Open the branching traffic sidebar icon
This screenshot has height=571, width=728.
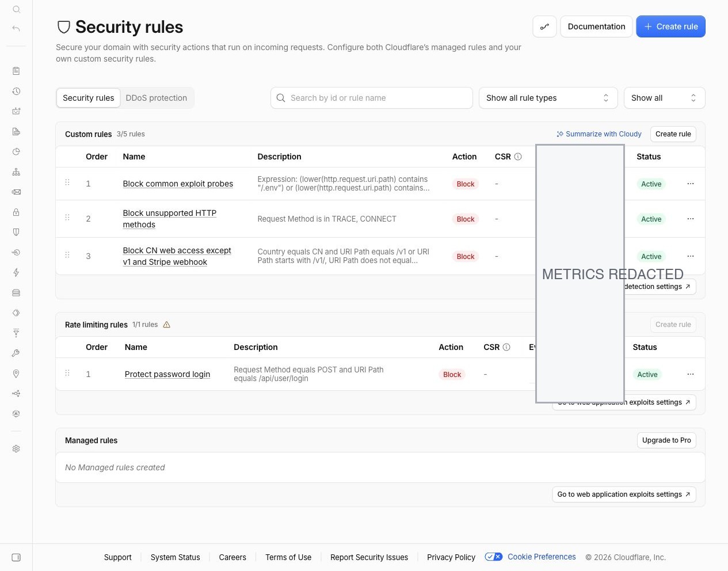16,394
